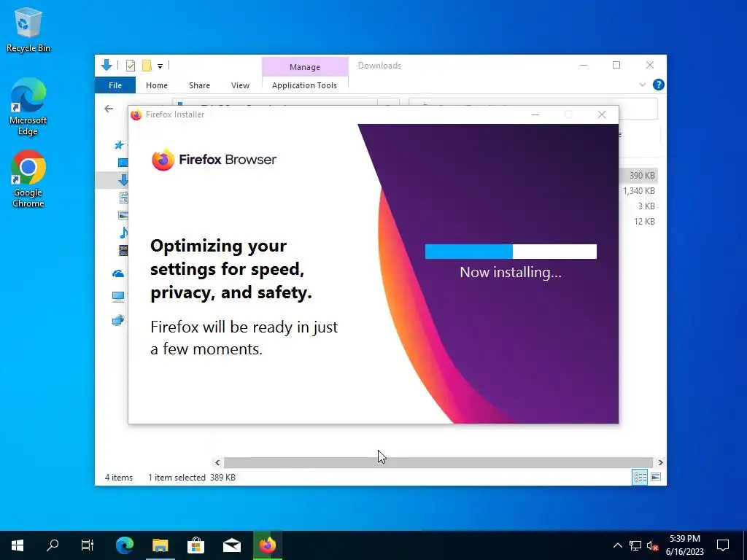
Task: Click the muted volume tray icon
Action: click(653, 545)
